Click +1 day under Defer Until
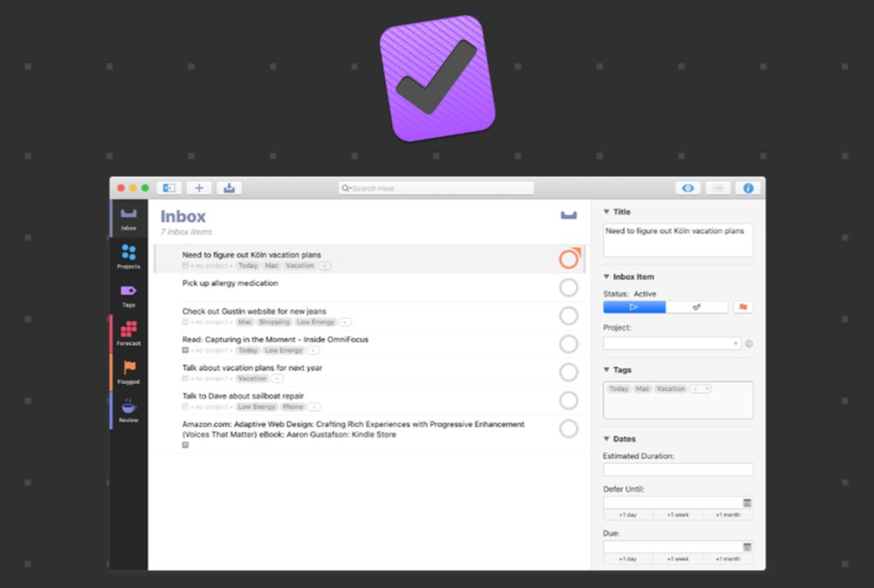874x588 pixels. point(628,515)
